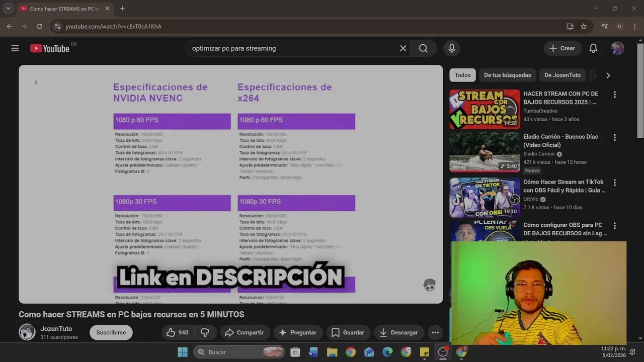
Task: Download video with Descargar button
Action: [398, 332]
